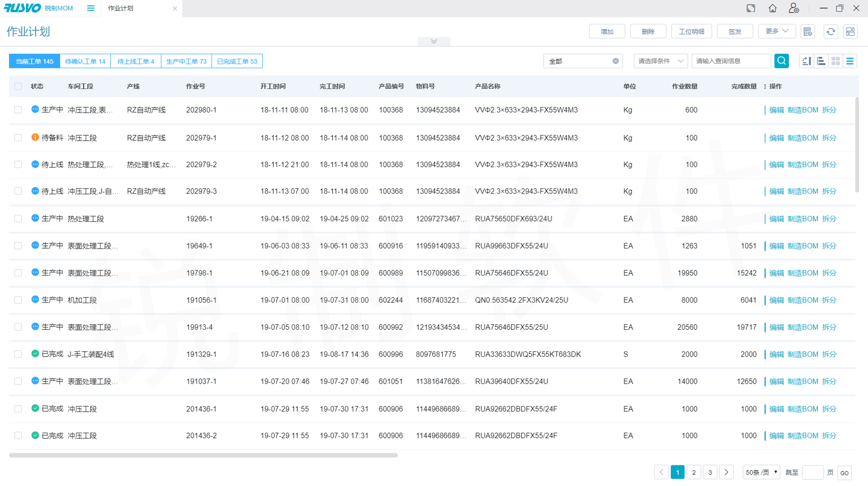This screenshot has width=868, height=486.
Task: Expand the collapsed filter panel chevron
Action: point(434,41)
